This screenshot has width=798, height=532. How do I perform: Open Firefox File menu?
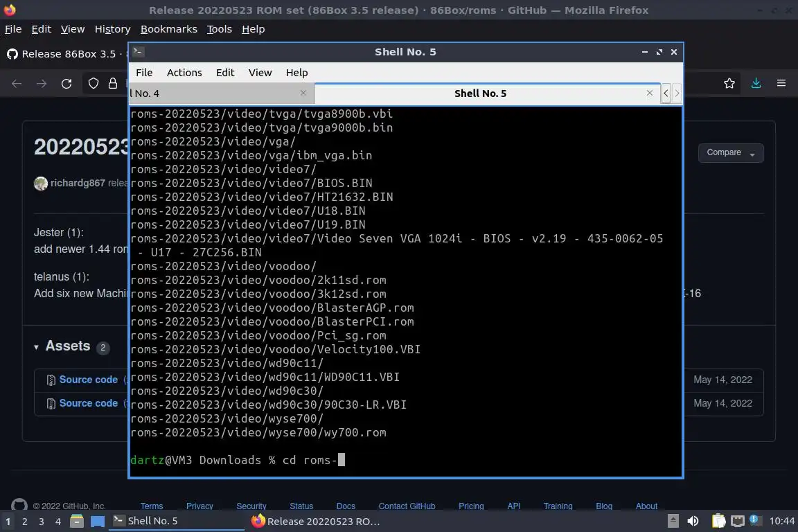click(13, 29)
